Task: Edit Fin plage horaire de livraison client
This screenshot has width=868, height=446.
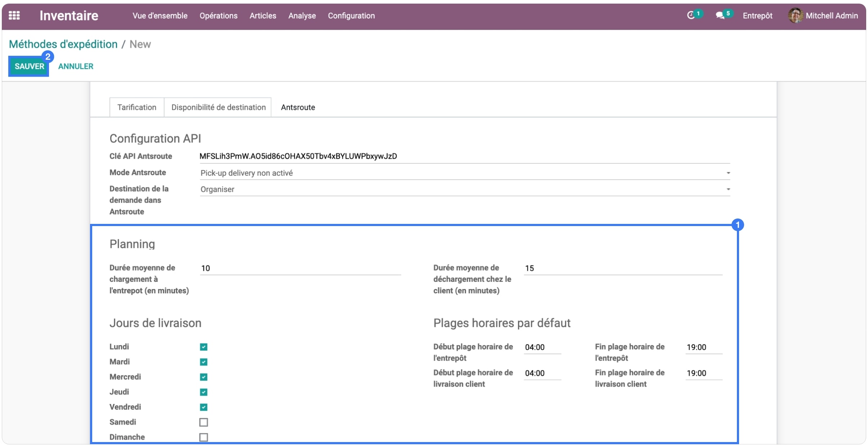Action: click(x=704, y=373)
